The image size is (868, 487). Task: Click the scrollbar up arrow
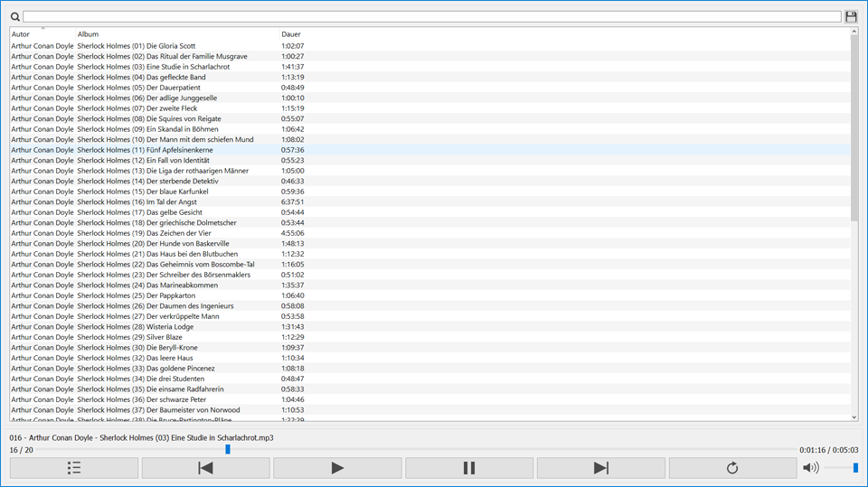click(854, 32)
